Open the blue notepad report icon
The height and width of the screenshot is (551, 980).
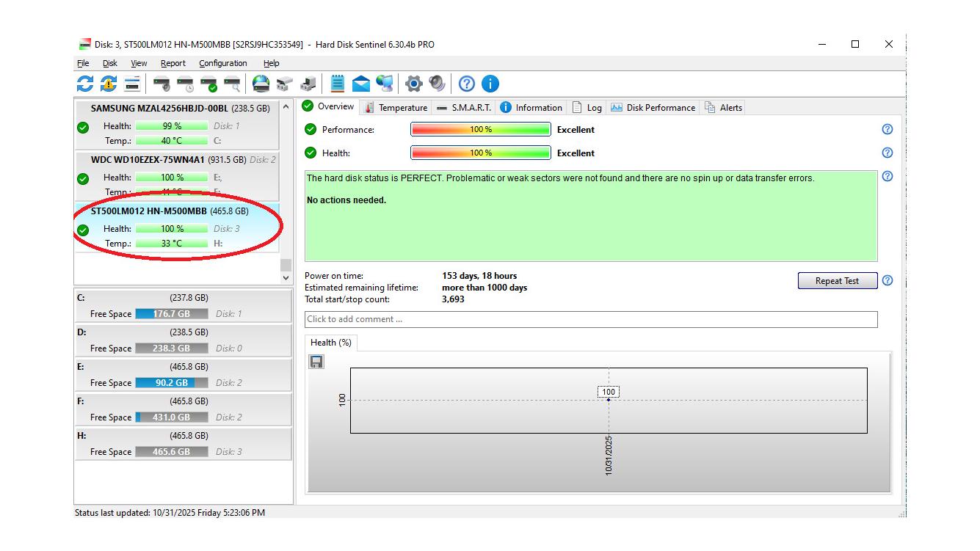point(338,84)
